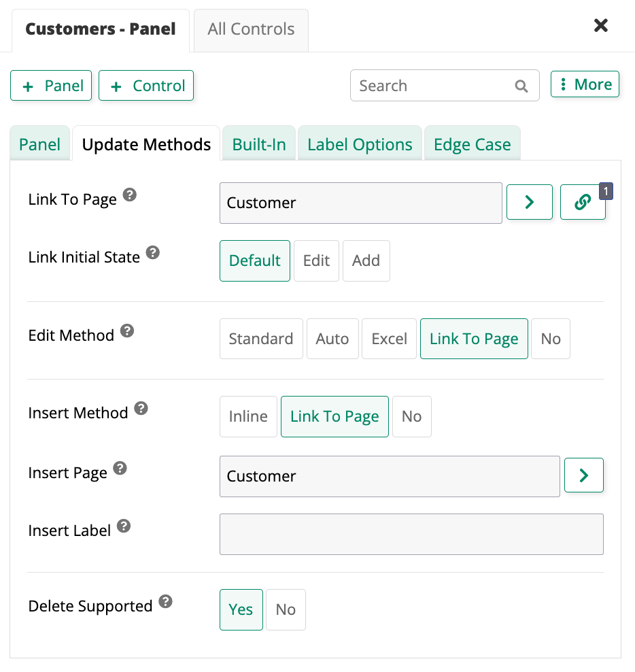
Task: Open the Insert Page navigation arrow
Action: point(583,475)
